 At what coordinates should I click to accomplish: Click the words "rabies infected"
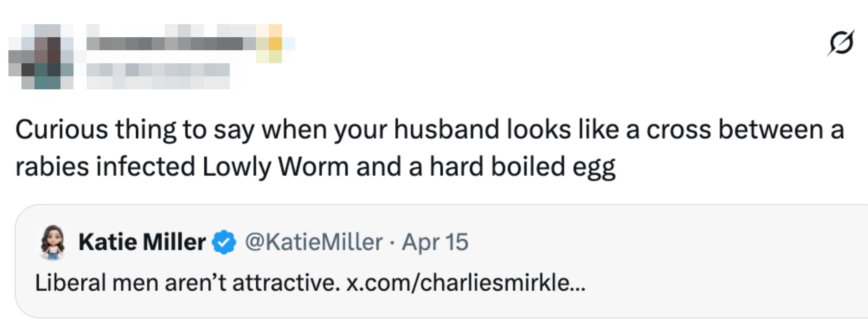(105, 167)
